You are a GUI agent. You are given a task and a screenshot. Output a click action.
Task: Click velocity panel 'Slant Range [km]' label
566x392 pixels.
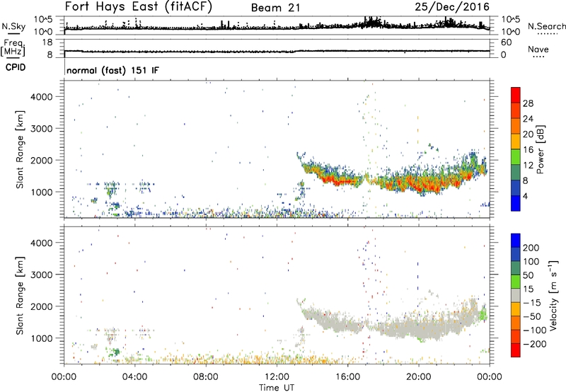click(20, 295)
